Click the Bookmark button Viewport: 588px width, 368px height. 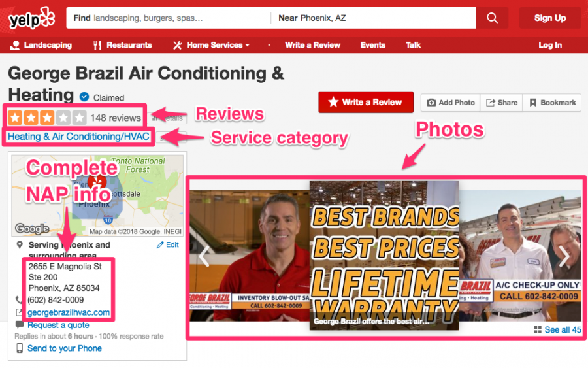[x=552, y=103]
